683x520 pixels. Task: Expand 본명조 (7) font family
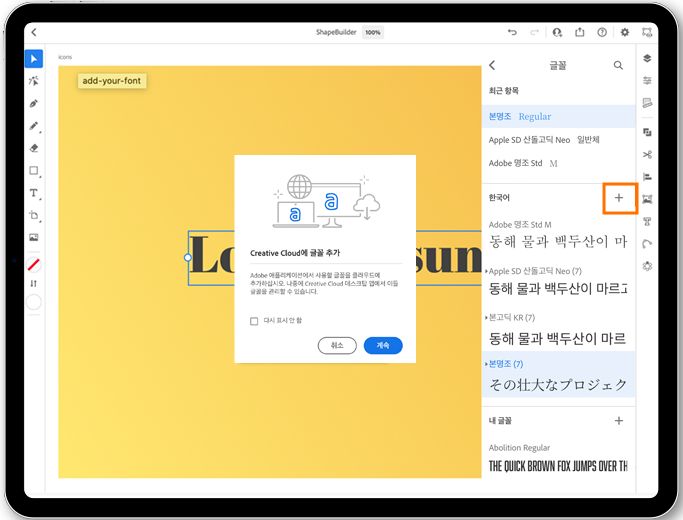486,364
